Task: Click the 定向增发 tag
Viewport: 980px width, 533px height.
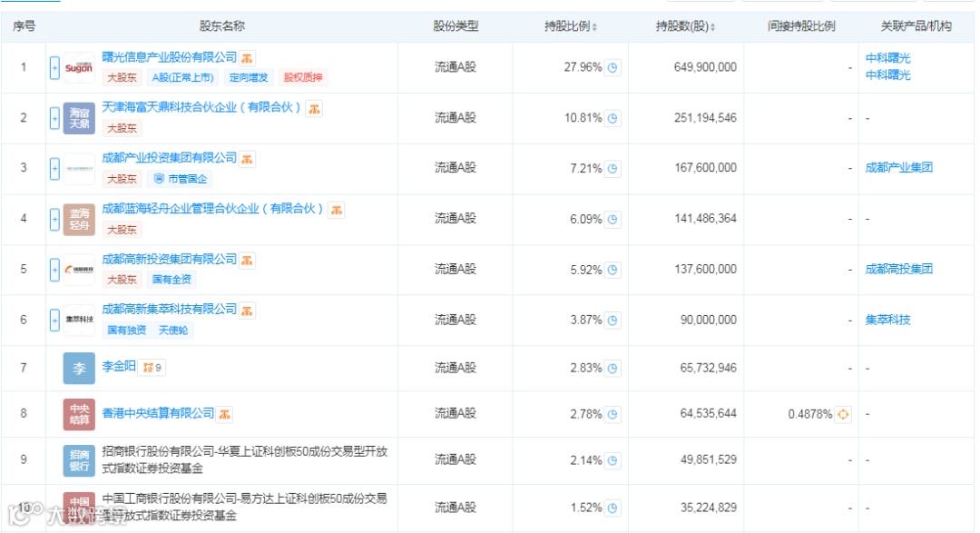Action: [x=249, y=77]
